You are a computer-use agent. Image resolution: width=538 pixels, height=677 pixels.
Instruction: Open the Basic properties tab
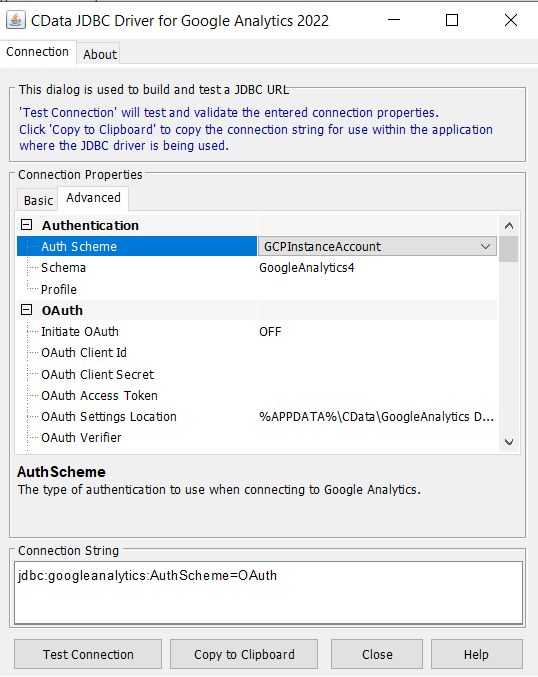pyautogui.click(x=38, y=200)
